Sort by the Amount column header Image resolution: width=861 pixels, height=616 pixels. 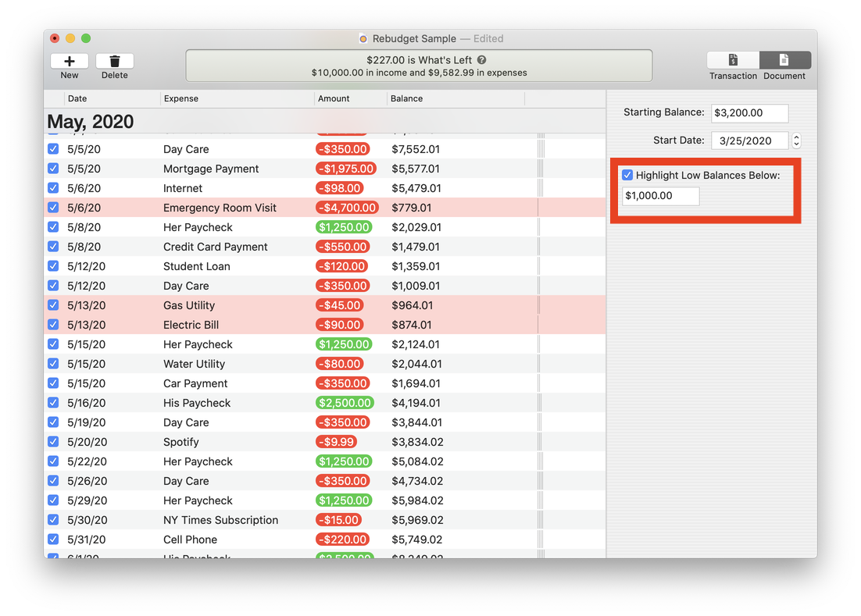350,98
